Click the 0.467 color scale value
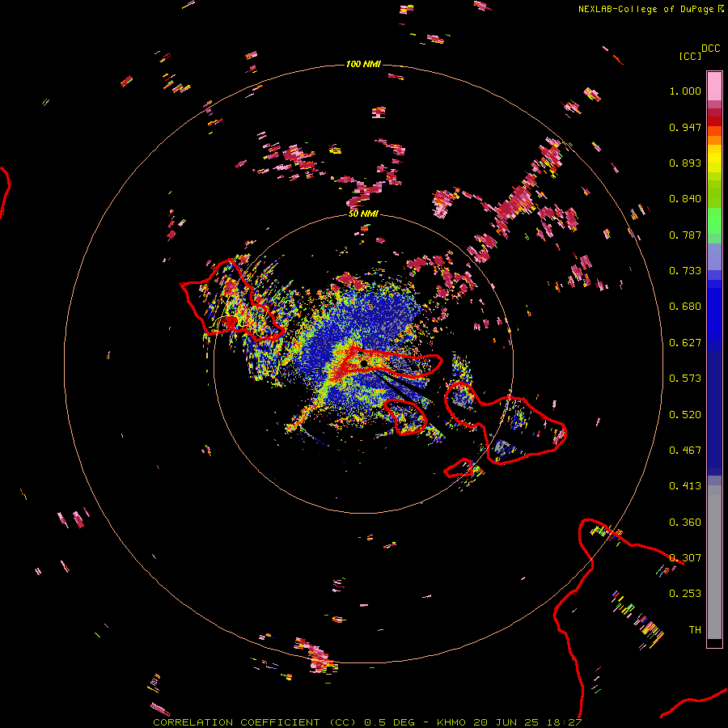 685,451
